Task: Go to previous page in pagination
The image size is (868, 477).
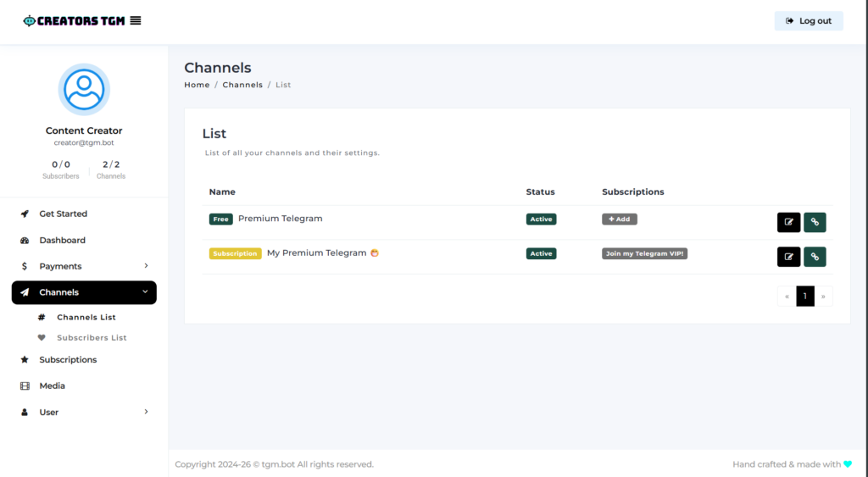Action: coord(787,296)
